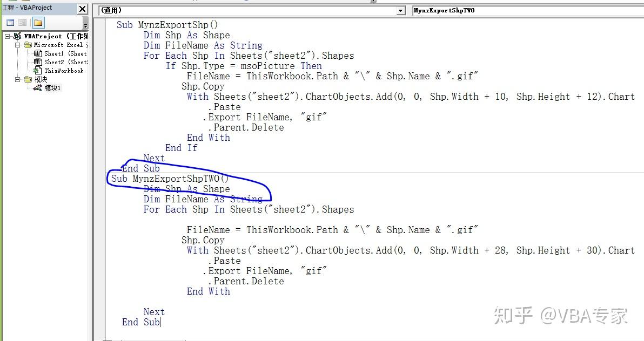Click the line 'If Shp.Type = msoPicture Then'
Screen dimensions: 644x341
244,66
